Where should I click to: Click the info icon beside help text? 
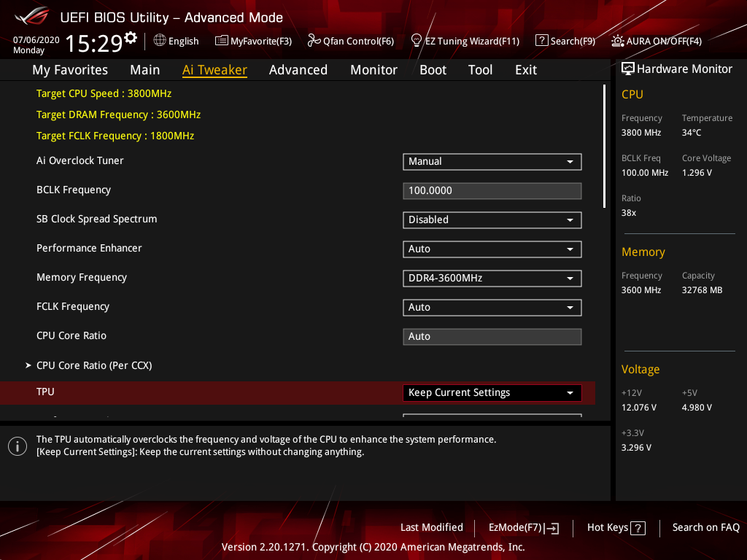tap(18, 446)
